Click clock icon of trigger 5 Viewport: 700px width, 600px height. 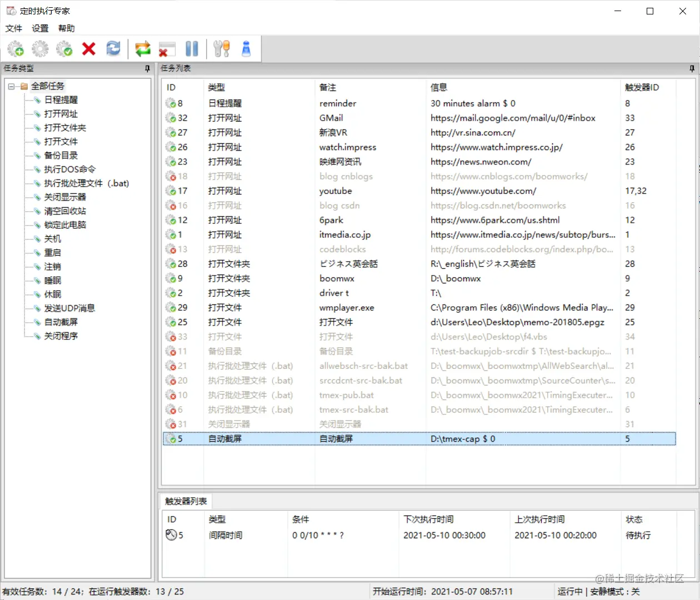click(171, 535)
